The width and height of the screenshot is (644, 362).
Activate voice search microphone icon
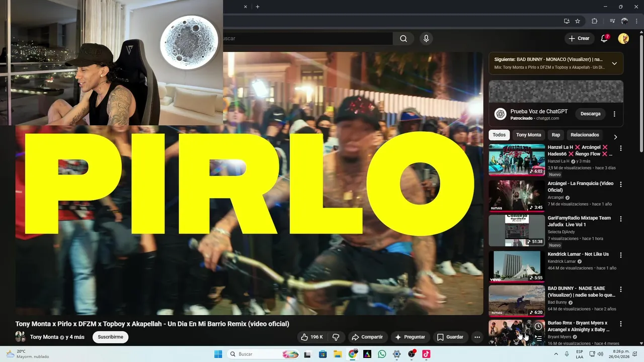tap(426, 38)
